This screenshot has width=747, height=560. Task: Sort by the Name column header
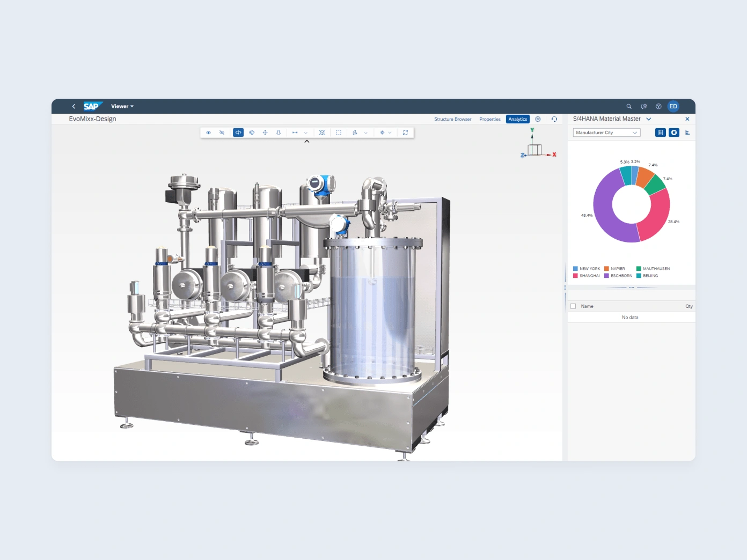coord(587,306)
